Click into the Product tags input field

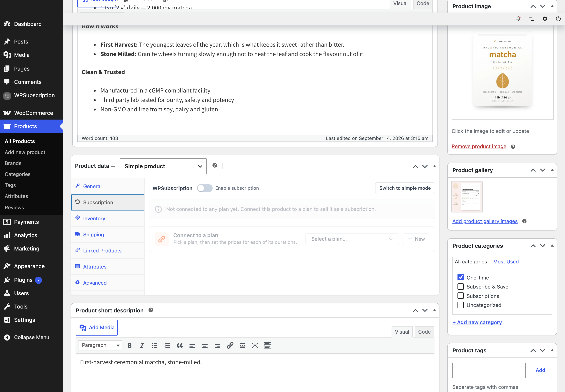click(x=489, y=370)
